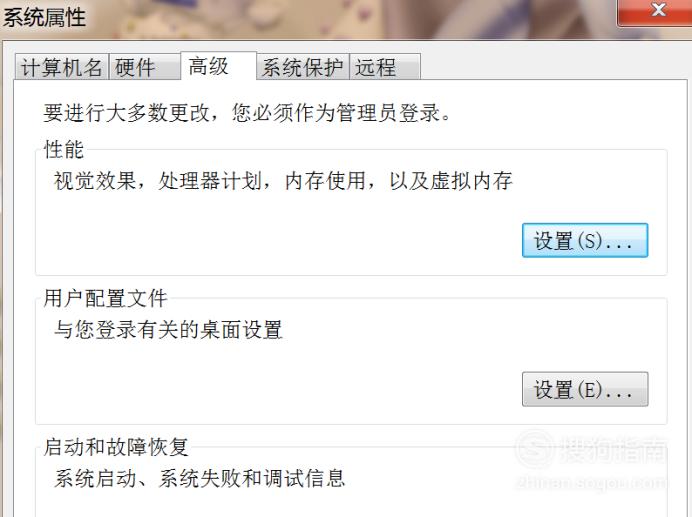Close the 系统属性 dialog window
Viewport: 692px width, 517px height.
point(656,11)
